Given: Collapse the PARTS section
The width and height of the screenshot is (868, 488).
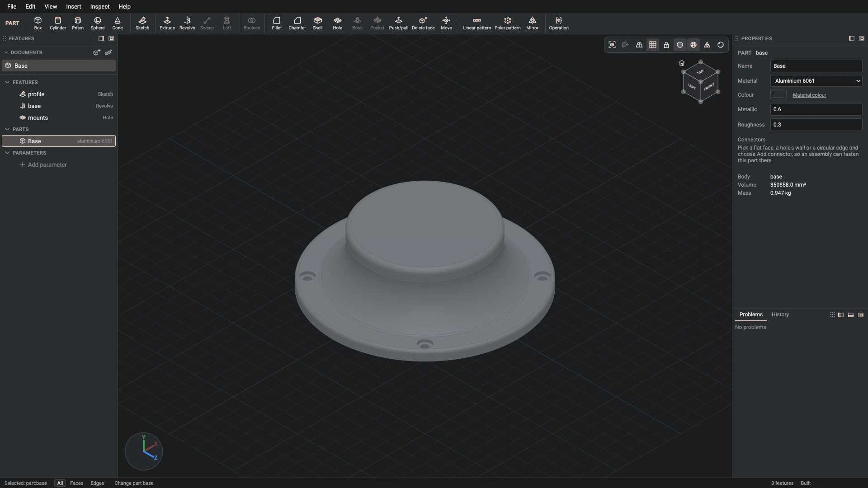Looking at the screenshot, I should pos(7,129).
